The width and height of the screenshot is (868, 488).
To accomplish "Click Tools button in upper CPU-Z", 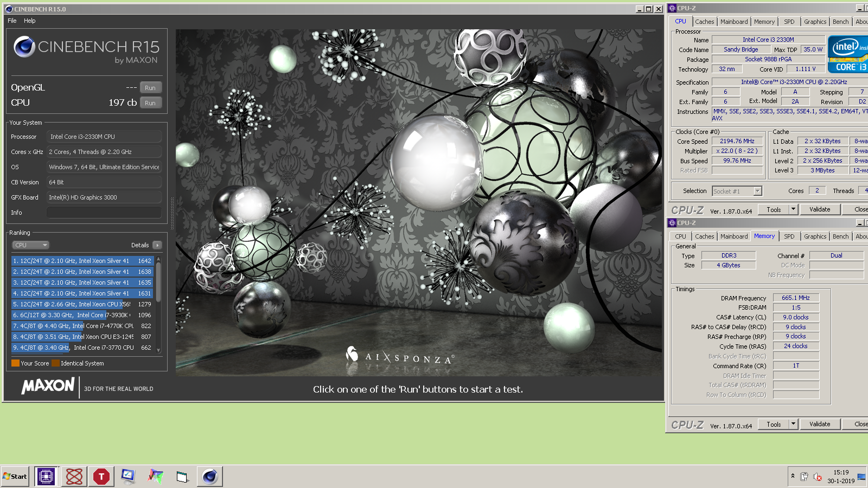I will 774,209.
